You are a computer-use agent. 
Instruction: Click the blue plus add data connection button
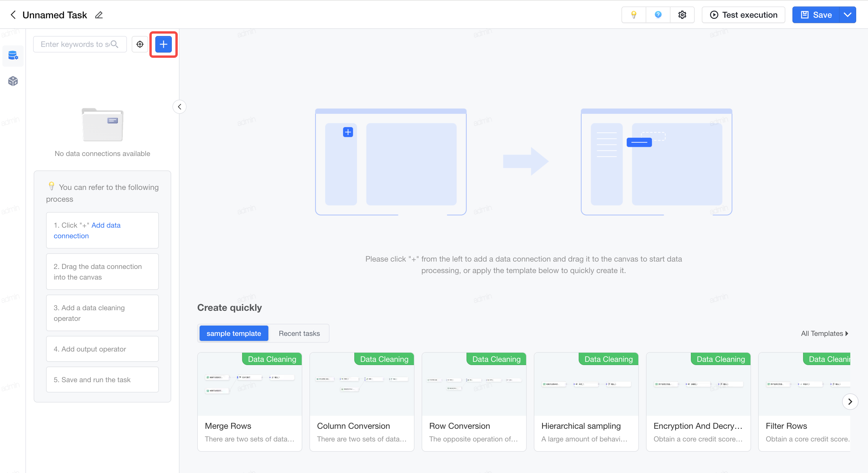164,45
